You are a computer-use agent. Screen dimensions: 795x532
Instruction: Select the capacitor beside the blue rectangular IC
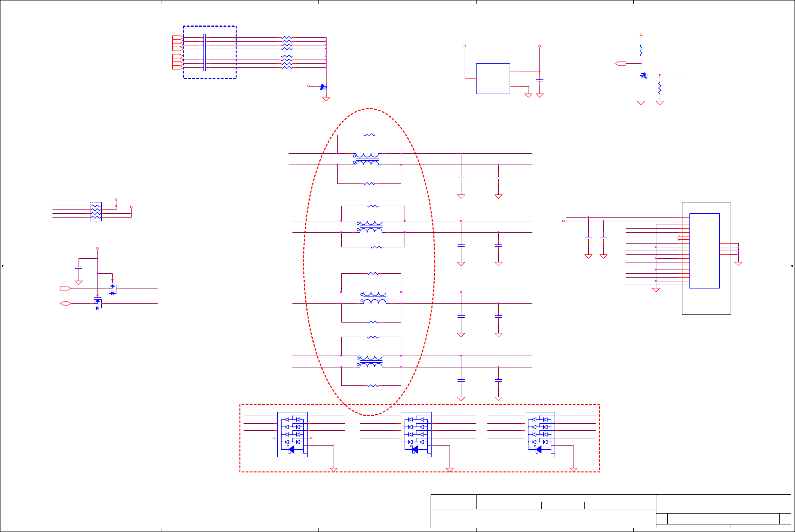pos(539,80)
